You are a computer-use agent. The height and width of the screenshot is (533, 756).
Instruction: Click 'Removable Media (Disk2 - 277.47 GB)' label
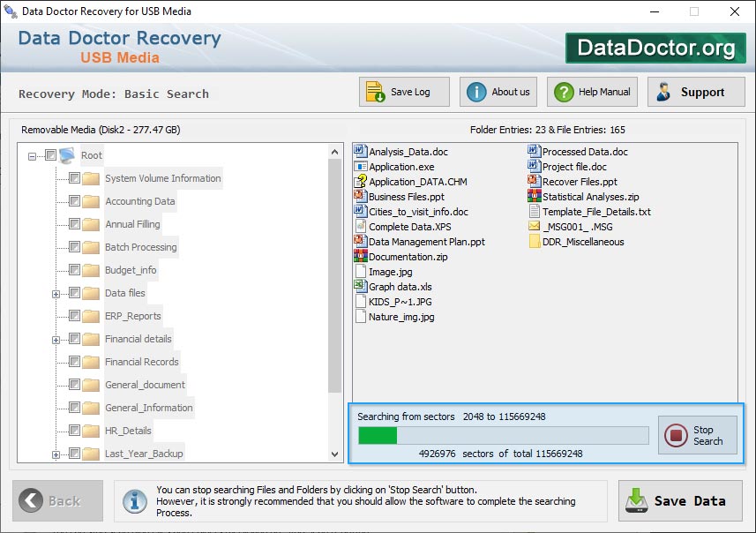point(101,130)
